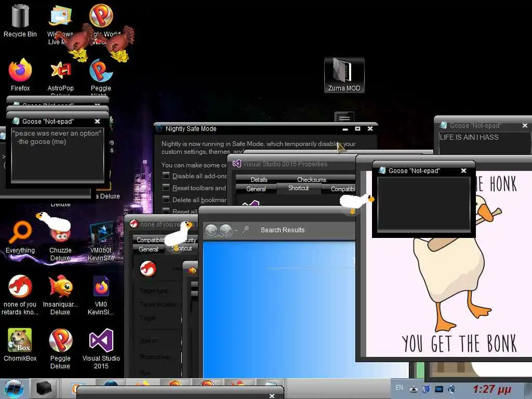Open Compatibility tab in red dinosaur properties dialog
Image resolution: width=532 pixels, height=399 pixels.
(x=150, y=240)
